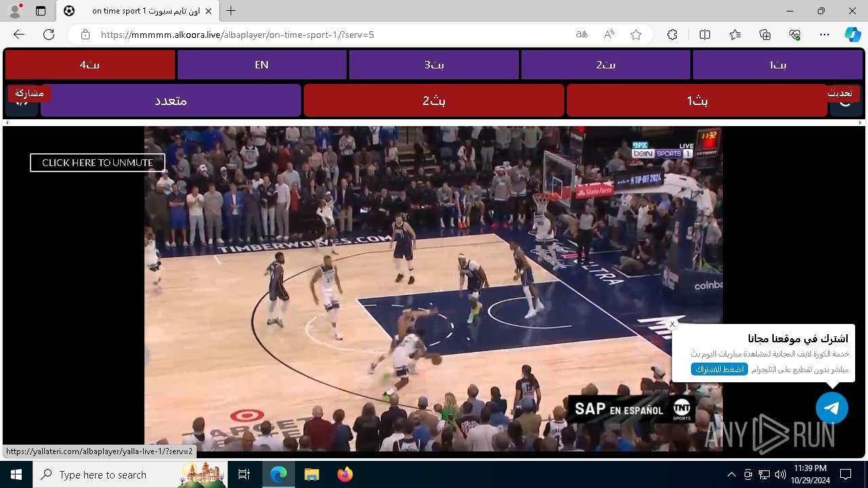The height and width of the screenshot is (488, 868).
Task: Open browser essentials icon
Action: 795,35
